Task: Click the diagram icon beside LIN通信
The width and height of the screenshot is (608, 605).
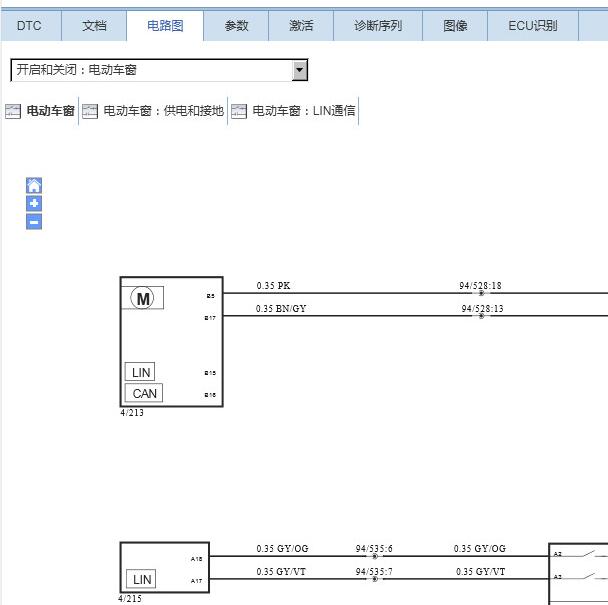Action: (x=239, y=111)
